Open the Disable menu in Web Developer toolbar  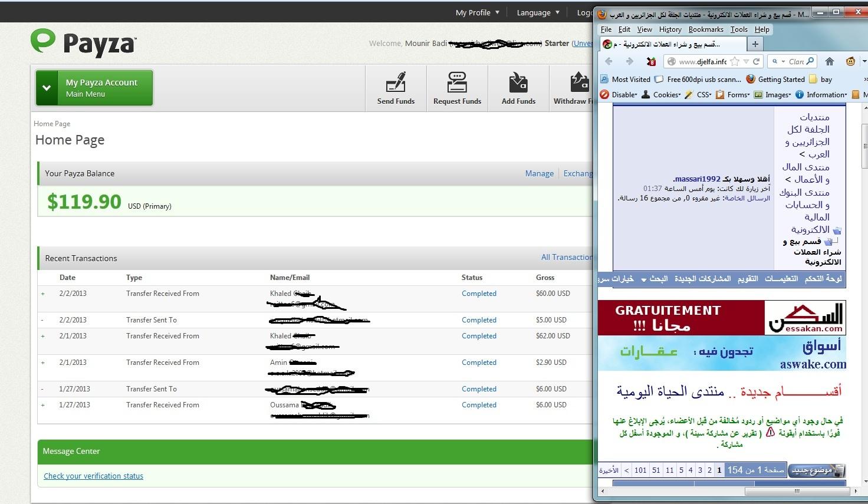tap(619, 94)
